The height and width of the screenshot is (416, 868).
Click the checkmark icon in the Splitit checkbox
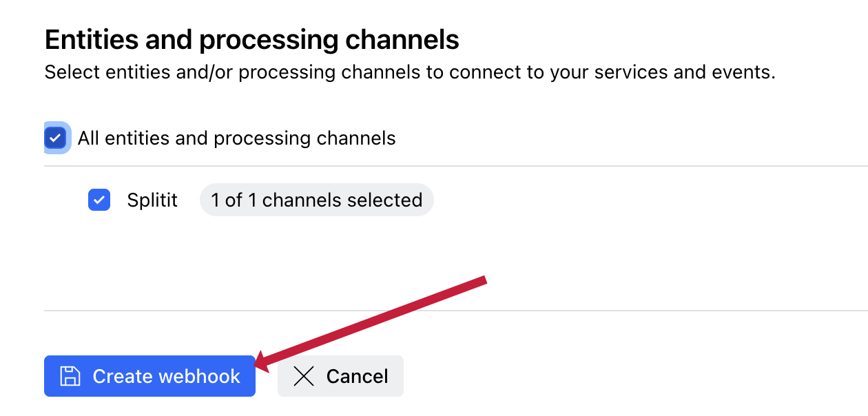pos(99,200)
